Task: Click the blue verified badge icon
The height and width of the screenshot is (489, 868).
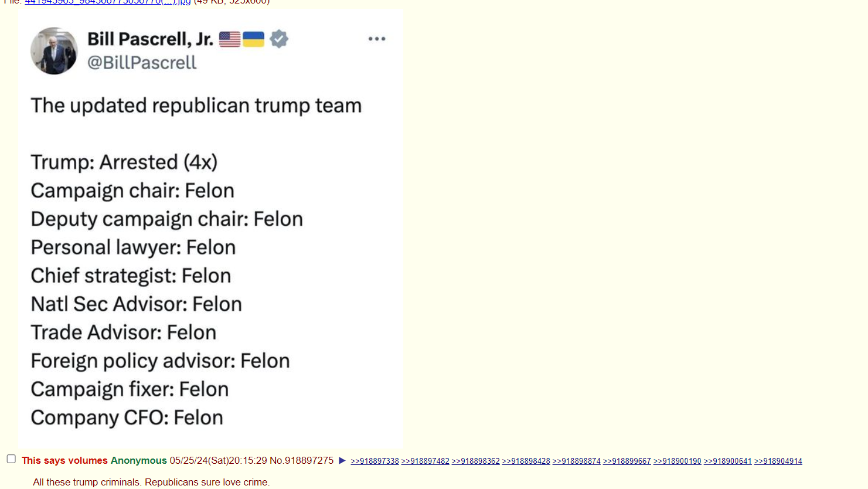Action: (279, 39)
